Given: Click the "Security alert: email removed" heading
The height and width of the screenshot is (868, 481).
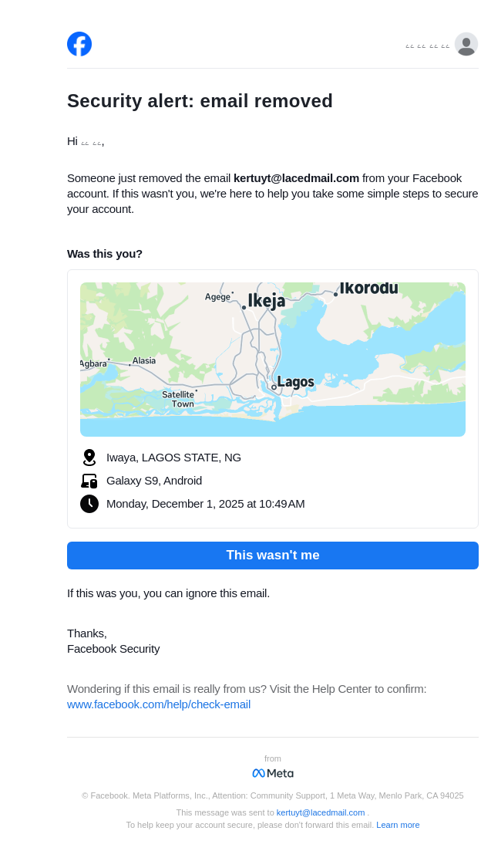Looking at the screenshot, I should click(200, 101).
